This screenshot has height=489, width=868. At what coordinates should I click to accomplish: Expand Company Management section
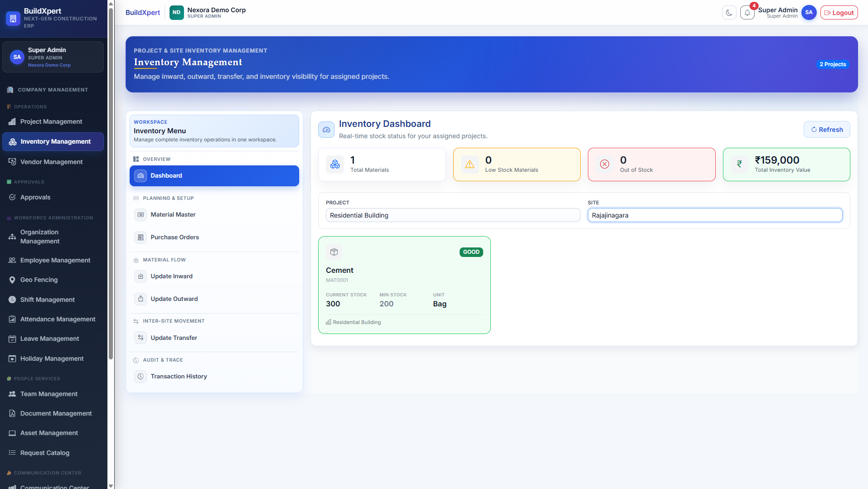(x=53, y=90)
